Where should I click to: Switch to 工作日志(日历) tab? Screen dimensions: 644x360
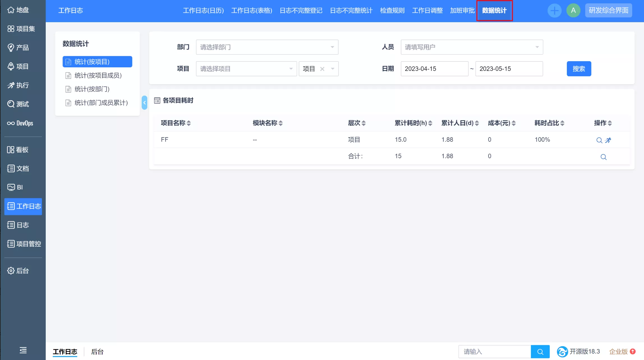[x=203, y=11]
